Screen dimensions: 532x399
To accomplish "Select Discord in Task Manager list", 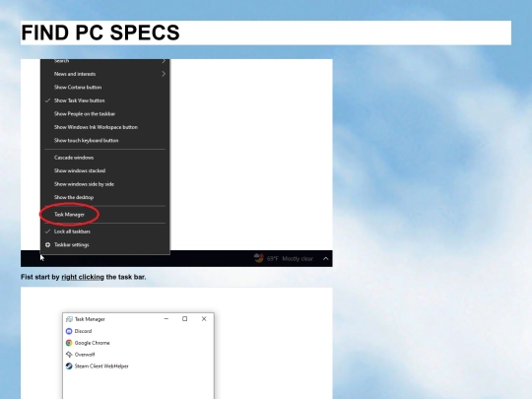I will [x=138, y=331].
